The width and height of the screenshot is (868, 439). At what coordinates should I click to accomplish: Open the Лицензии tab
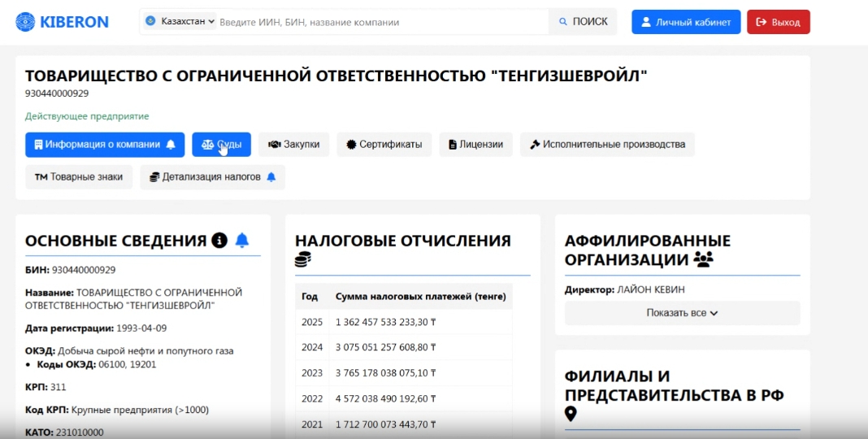tap(476, 145)
